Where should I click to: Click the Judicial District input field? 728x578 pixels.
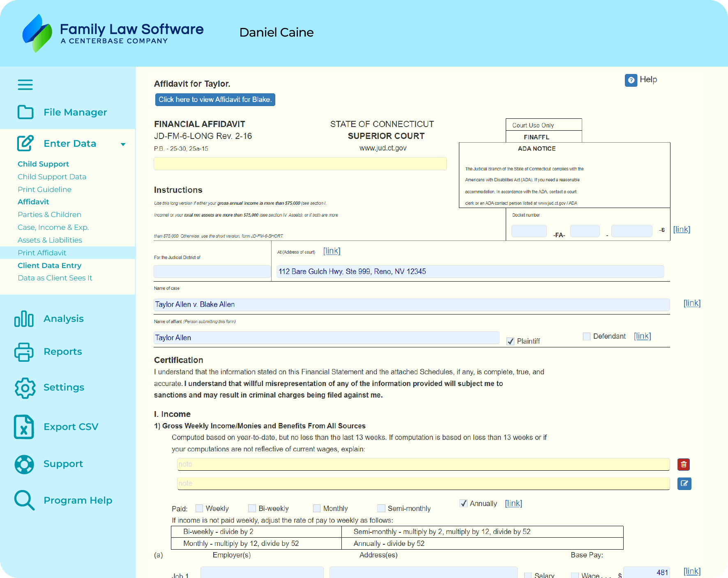coord(212,272)
